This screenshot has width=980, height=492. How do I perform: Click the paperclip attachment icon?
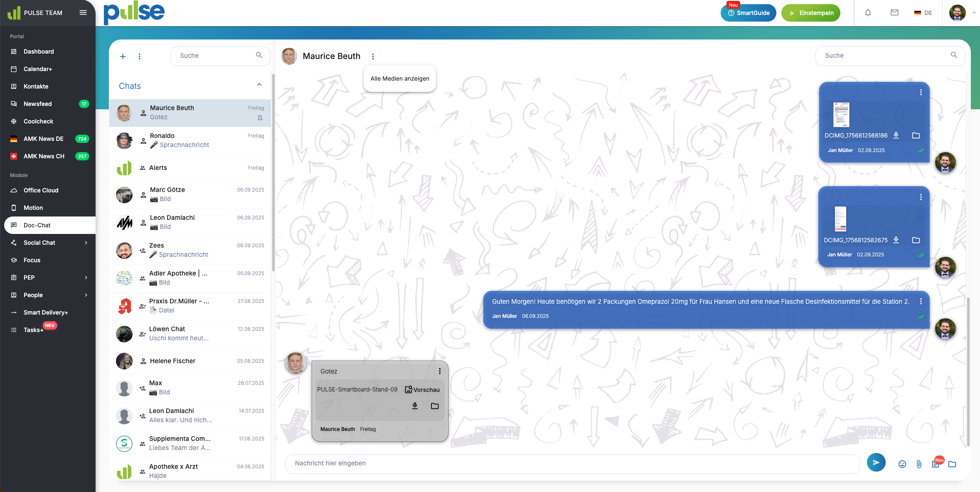pos(919,464)
